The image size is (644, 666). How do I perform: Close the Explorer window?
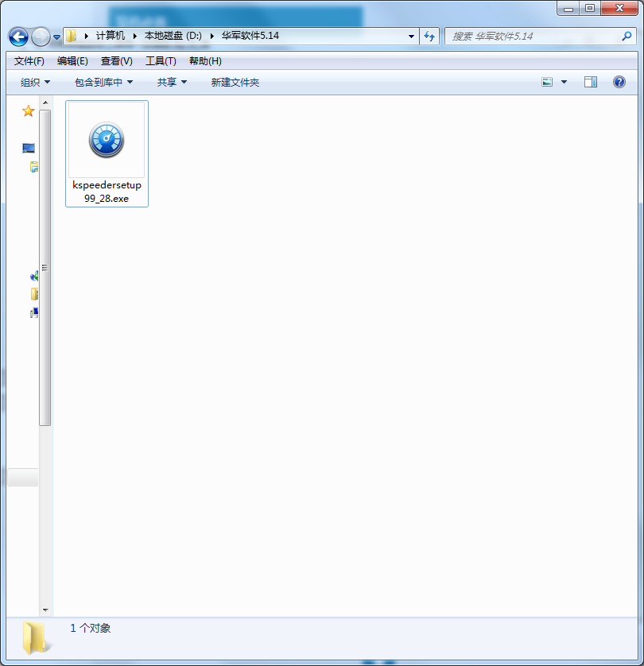(619, 9)
